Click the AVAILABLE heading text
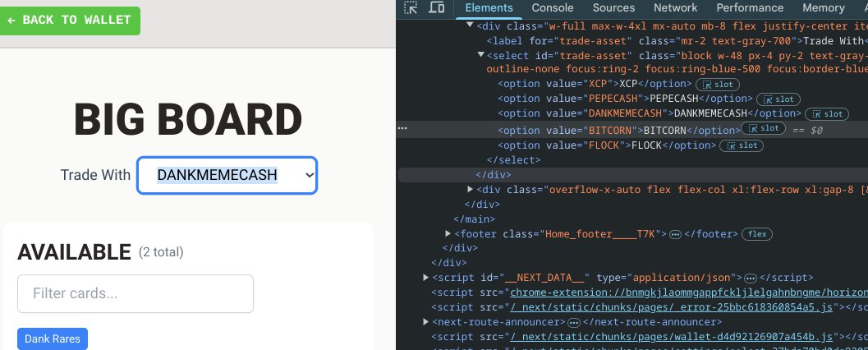Image resolution: width=868 pixels, height=350 pixels. coord(74,252)
